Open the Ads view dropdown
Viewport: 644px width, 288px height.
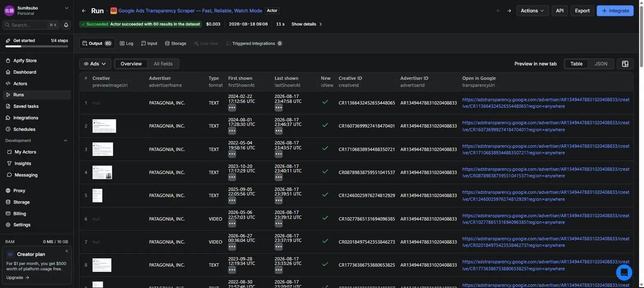95,64
